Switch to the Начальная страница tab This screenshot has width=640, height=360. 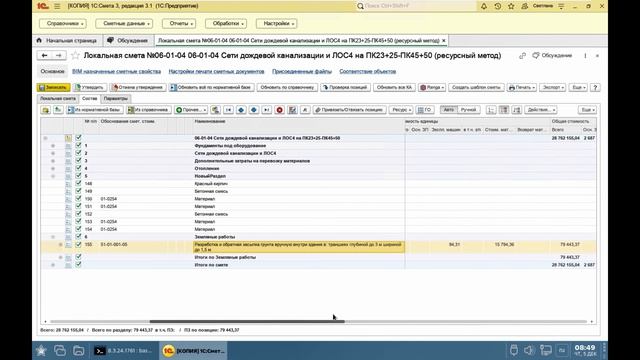click(x=68, y=40)
